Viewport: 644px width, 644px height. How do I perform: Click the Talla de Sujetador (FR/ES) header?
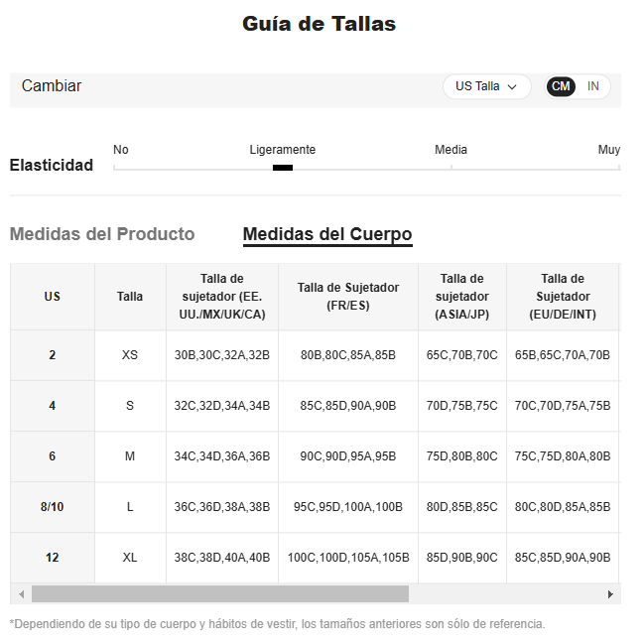[348, 297]
